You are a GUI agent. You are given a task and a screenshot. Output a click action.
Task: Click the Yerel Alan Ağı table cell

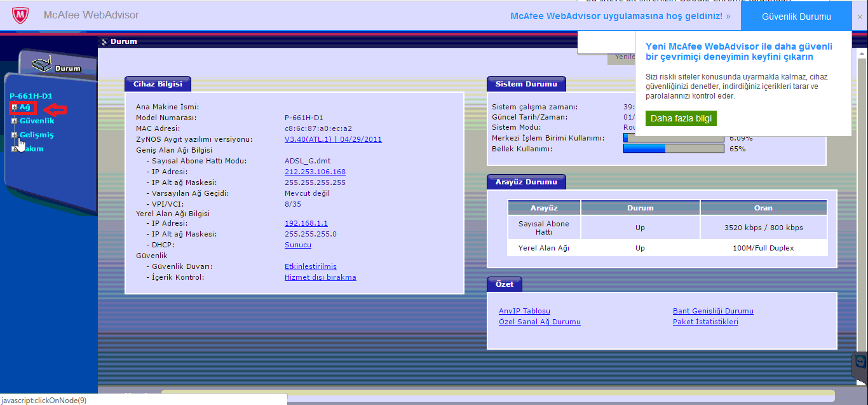point(544,248)
